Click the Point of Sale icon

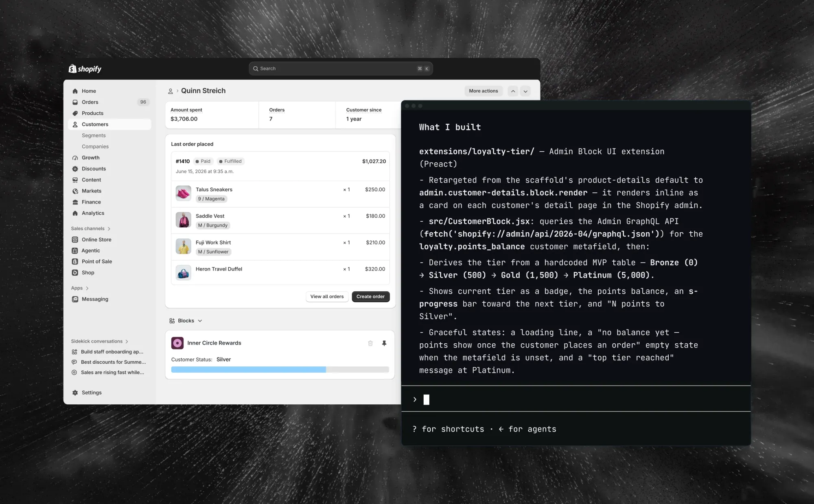coord(75,262)
